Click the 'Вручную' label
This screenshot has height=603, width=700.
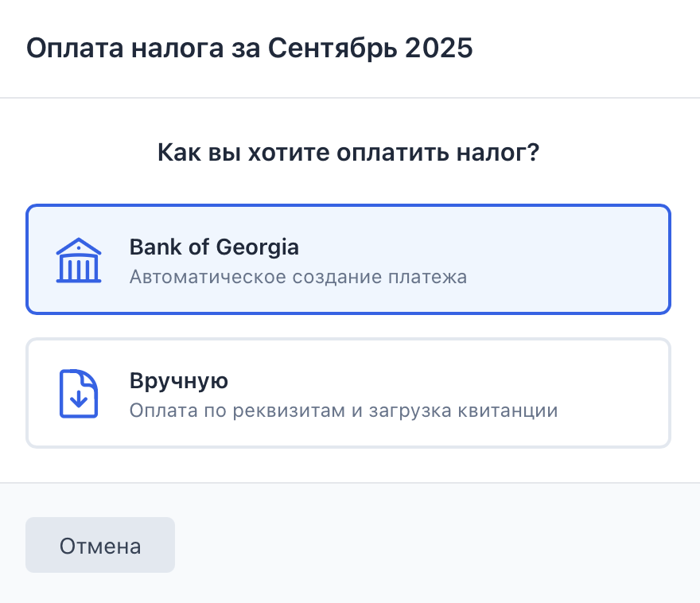point(178,381)
